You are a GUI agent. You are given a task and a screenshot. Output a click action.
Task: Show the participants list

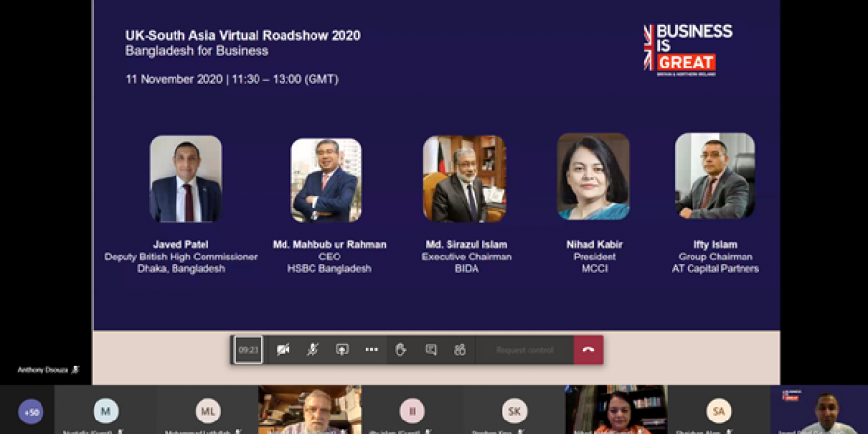pyautogui.click(x=459, y=350)
